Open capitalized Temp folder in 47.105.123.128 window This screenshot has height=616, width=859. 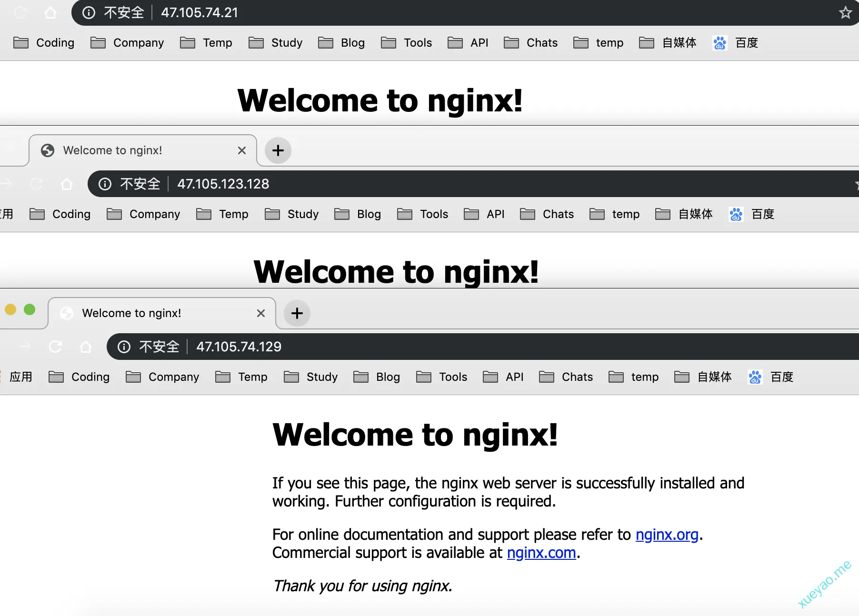222,214
